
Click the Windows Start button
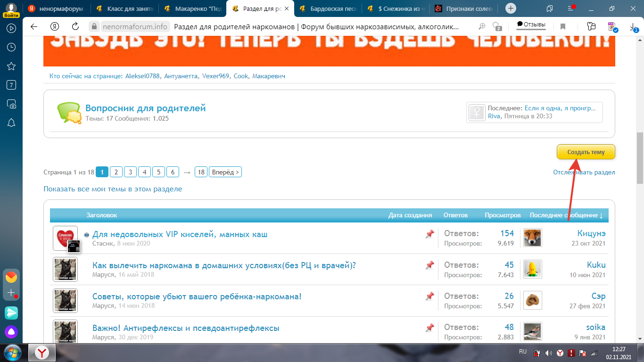tap(13, 352)
